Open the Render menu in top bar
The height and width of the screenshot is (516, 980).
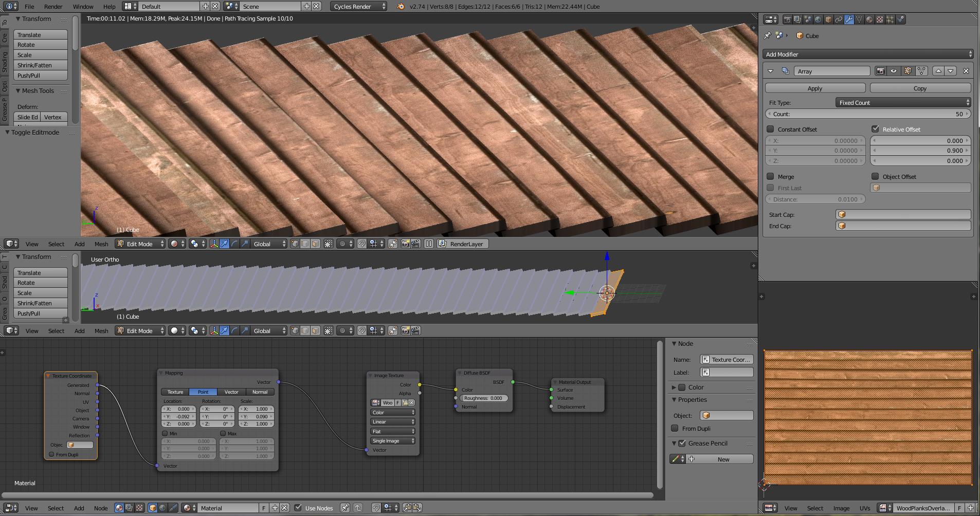(53, 7)
